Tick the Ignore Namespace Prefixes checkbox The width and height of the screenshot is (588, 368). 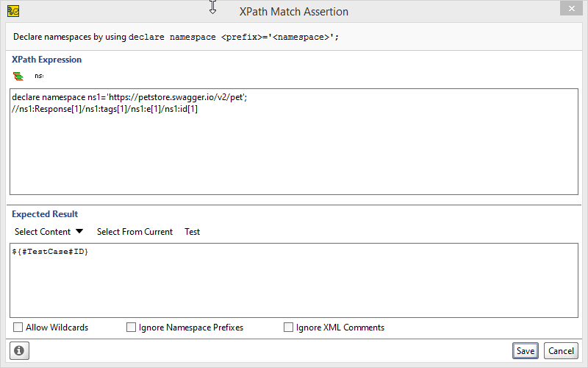pyautogui.click(x=131, y=328)
